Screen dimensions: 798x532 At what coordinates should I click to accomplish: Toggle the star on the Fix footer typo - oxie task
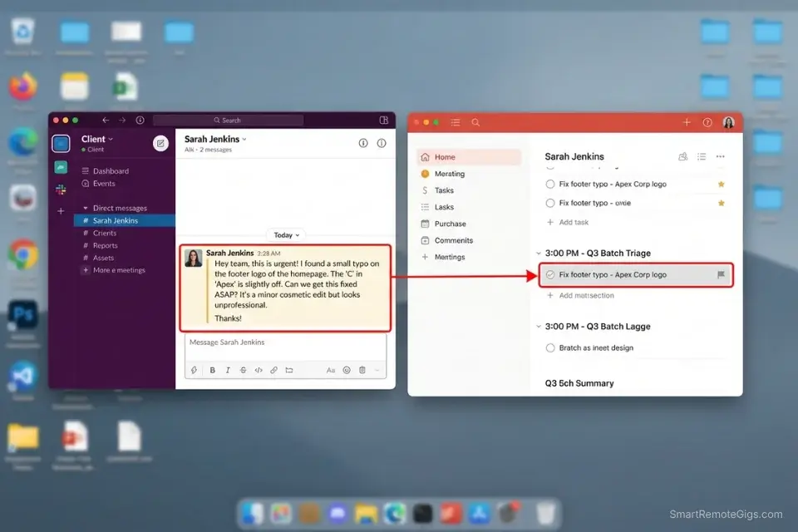point(722,203)
